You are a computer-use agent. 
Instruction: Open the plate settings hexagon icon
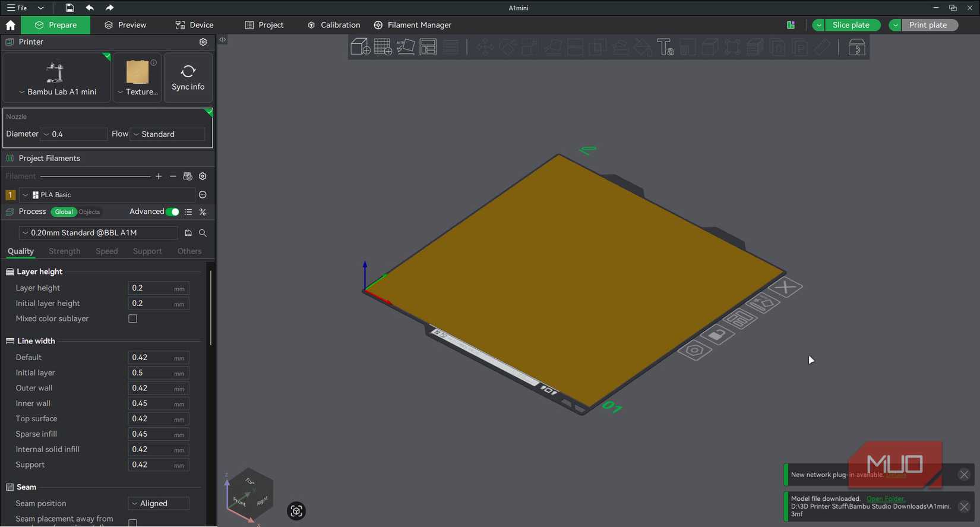[x=694, y=351]
